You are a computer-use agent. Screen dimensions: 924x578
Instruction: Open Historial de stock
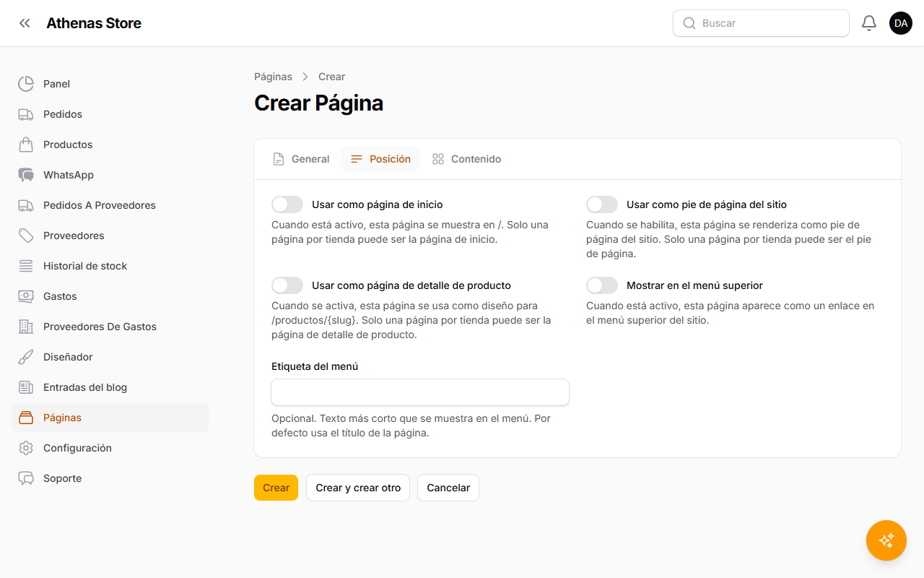110,266
